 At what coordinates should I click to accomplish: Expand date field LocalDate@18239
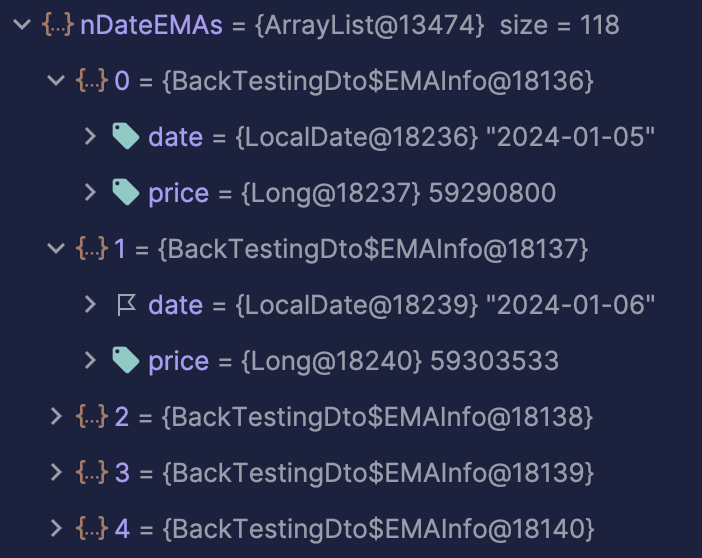click(90, 305)
